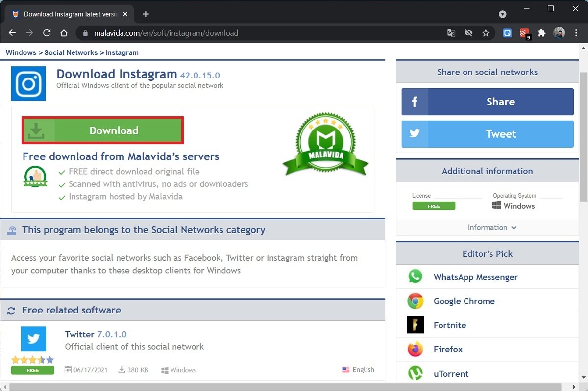Click the green FREE license badge

click(434, 206)
